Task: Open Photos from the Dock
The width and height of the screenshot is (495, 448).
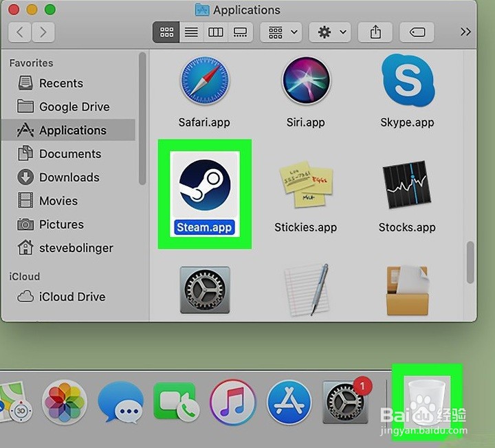Action: pyautogui.click(x=65, y=401)
